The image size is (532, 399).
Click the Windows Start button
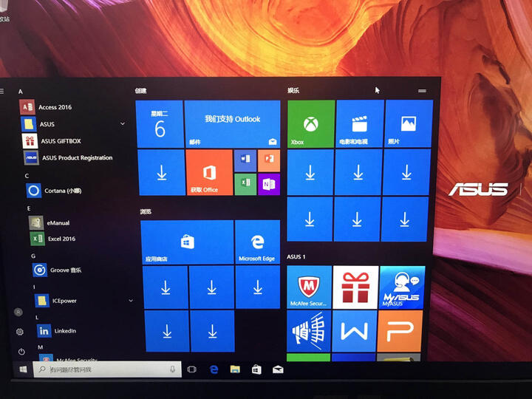(23, 369)
